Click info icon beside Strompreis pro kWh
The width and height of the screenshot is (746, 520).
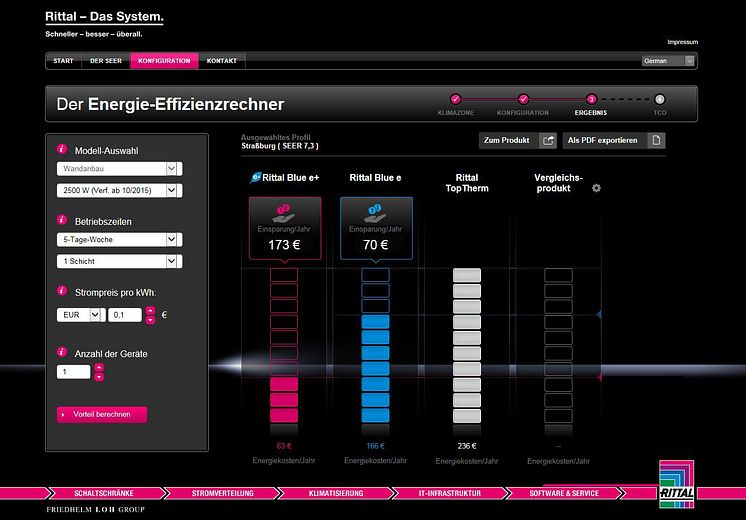(x=62, y=291)
